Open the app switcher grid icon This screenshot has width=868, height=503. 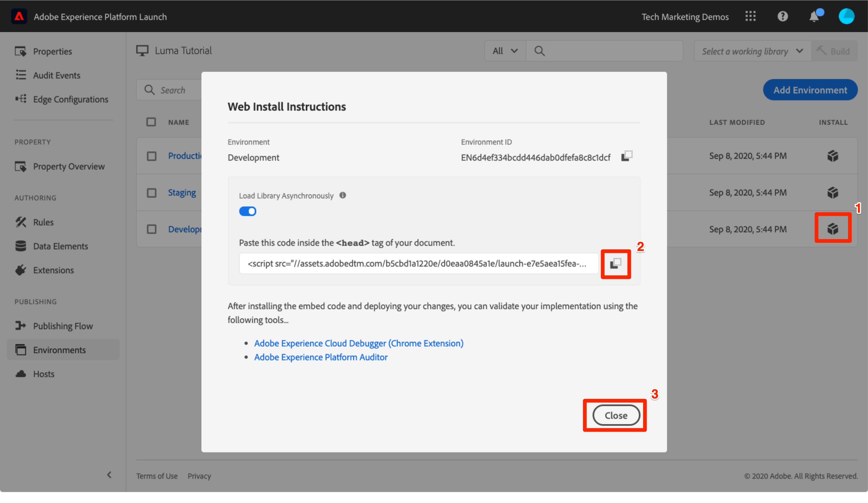750,17
